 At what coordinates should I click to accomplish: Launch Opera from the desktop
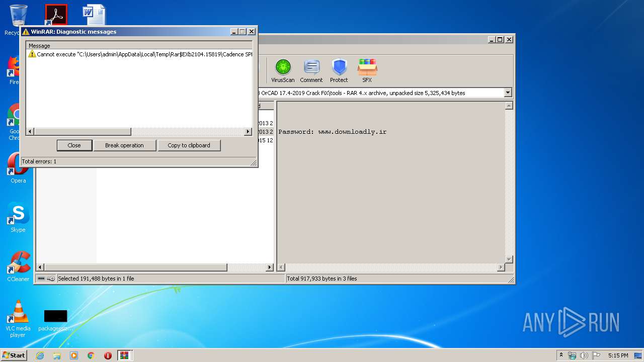click(18, 168)
